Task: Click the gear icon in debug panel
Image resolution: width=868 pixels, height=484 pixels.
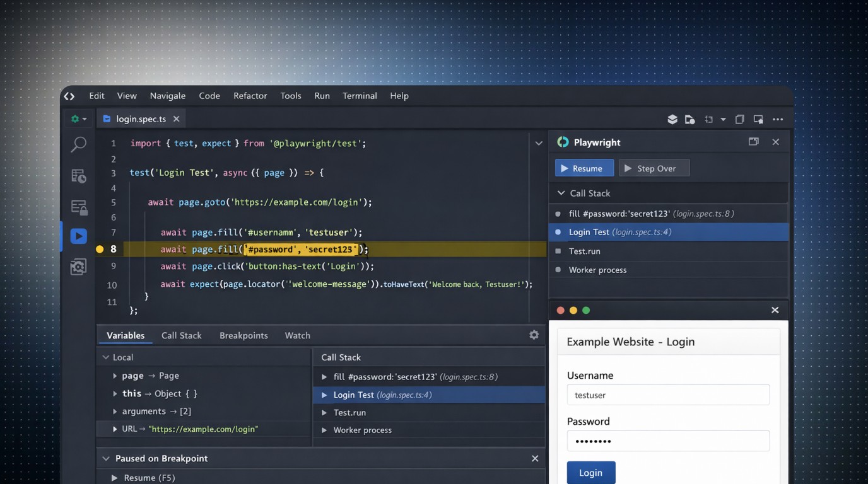Action: point(534,335)
